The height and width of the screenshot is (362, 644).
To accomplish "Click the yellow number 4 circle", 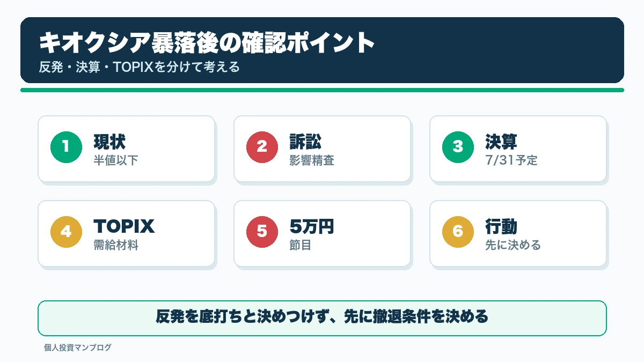I will pos(66,231).
